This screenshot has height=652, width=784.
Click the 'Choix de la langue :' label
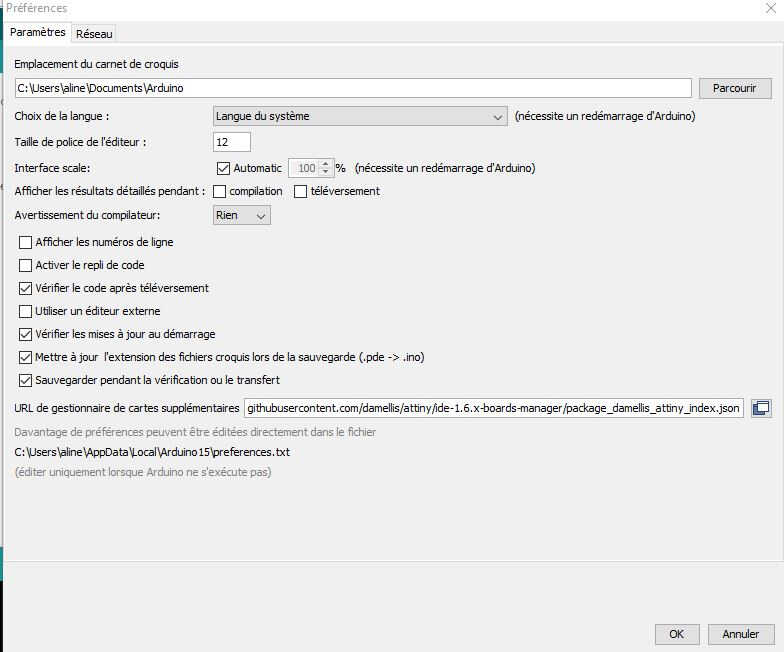coord(62,116)
